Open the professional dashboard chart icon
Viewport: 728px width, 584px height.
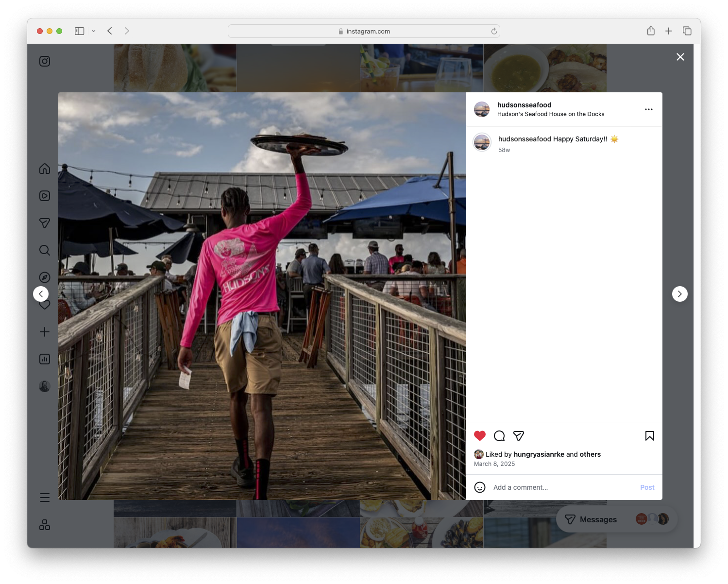click(44, 359)
